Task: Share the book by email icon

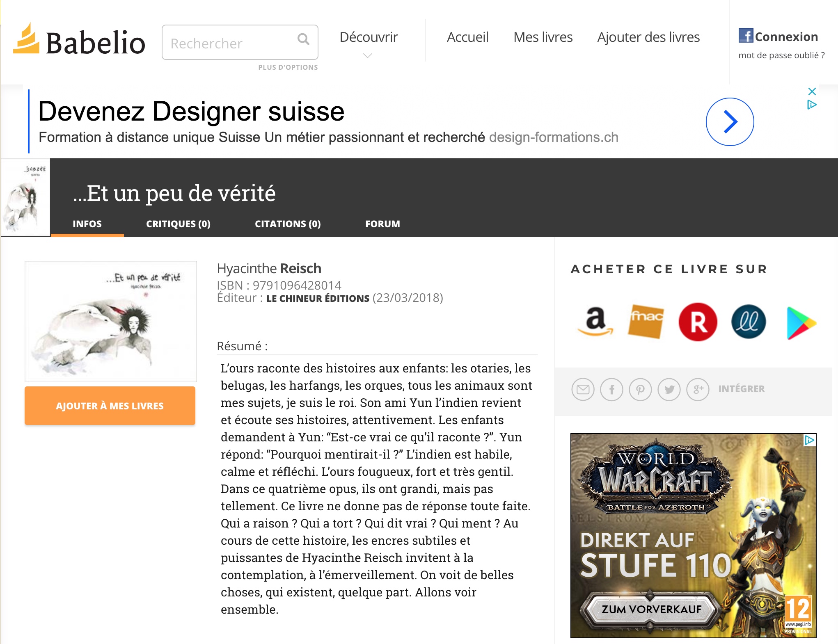Action: click(583, 389)
